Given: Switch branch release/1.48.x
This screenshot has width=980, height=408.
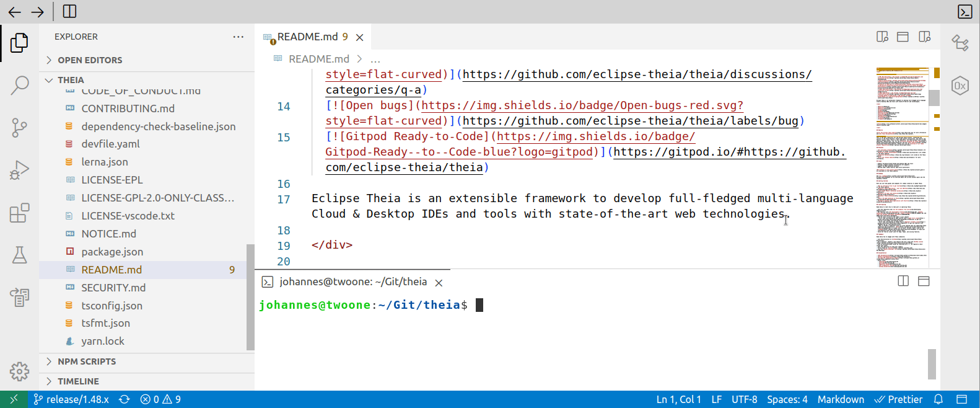Looking at the screenshot, I should pyautogui.click(x=71, y=399).
